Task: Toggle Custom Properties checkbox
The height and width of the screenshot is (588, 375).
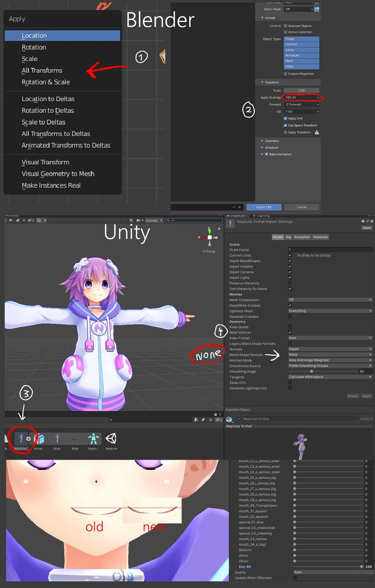Action: coord(285,74)
